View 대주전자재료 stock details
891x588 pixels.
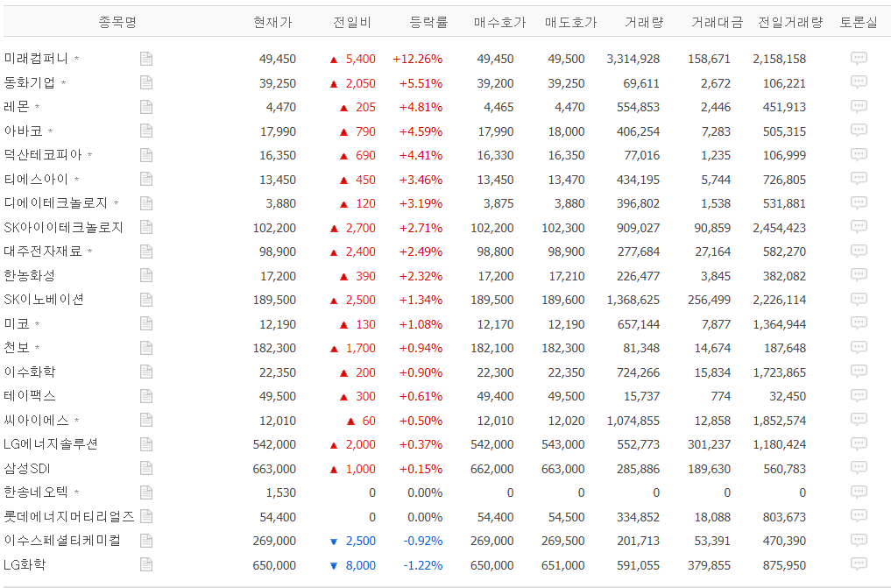coord(43,251)
